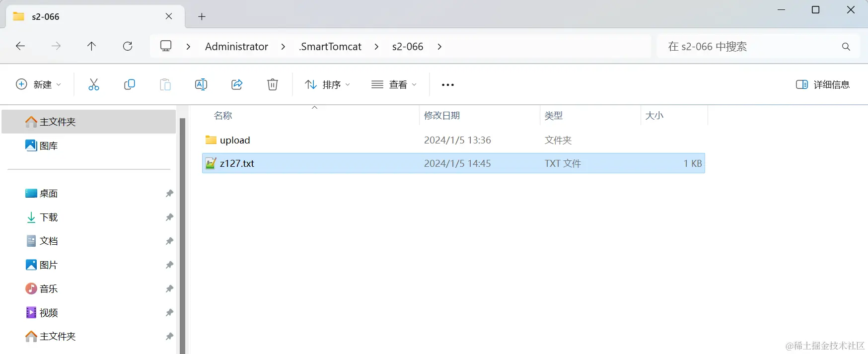Click the forward navigation arrow
The image size is (868, 354).
(56, 46)
